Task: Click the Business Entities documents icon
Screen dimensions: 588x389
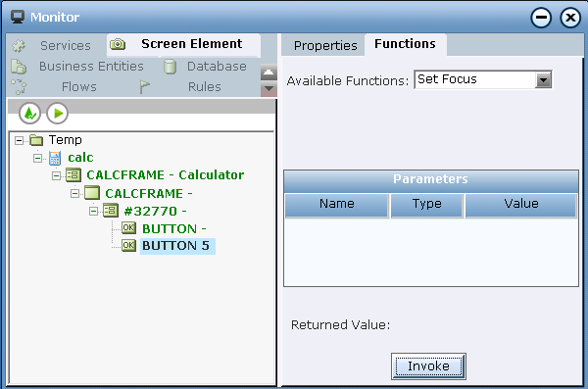Action: [x=19, y=67]
